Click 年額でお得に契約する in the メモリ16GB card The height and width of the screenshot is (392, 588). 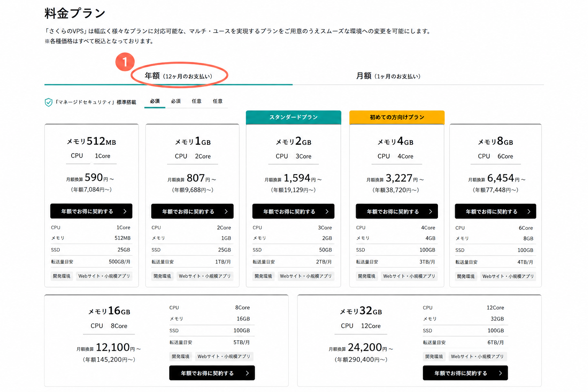[212, 373]
